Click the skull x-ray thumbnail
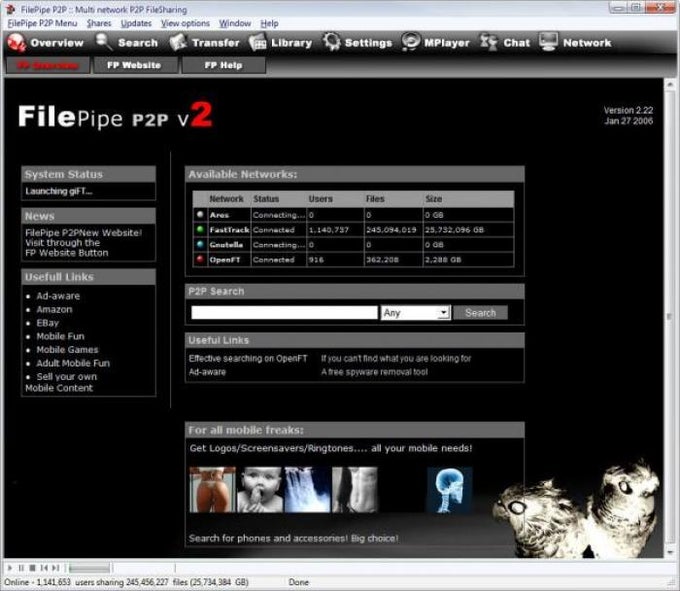The height and width of the screenshot is (591, 680). click(449, 490)
